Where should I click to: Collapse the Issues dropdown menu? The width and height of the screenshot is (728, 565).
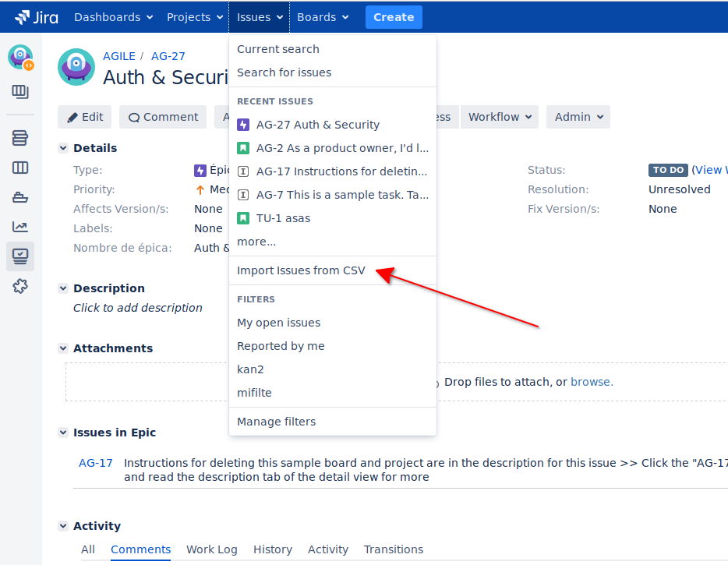(x=260, y=17)
